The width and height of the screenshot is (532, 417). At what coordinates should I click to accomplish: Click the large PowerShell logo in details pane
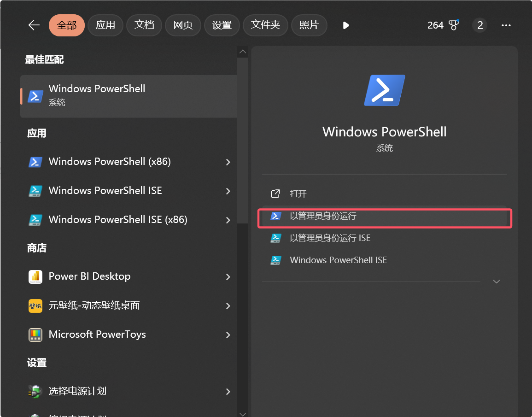pos(385,90)
